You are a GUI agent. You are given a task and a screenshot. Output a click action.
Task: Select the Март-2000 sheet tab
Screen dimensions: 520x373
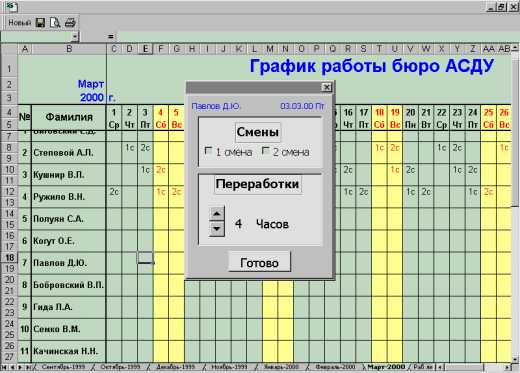pos(386,367)
